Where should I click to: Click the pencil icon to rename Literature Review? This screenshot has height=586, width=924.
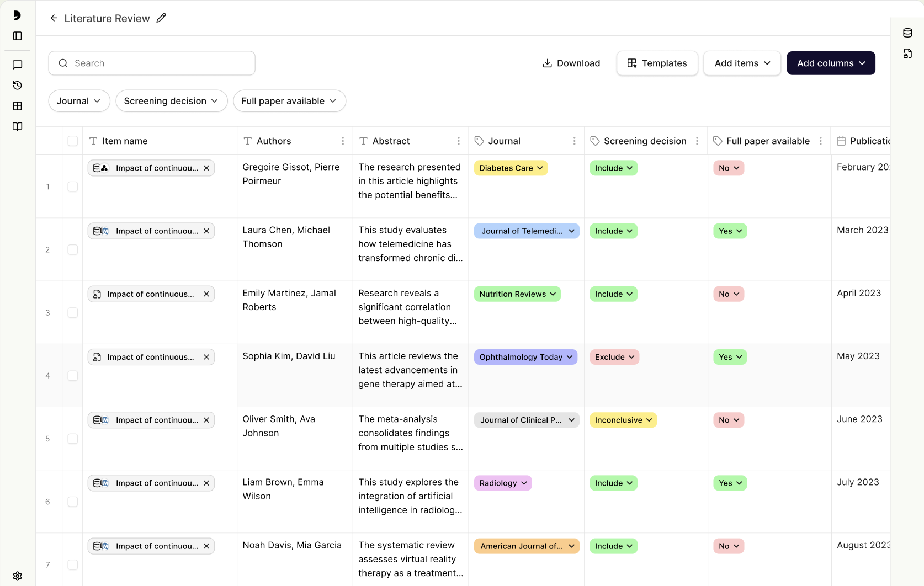pyautogui.click(x=161, y=18)
